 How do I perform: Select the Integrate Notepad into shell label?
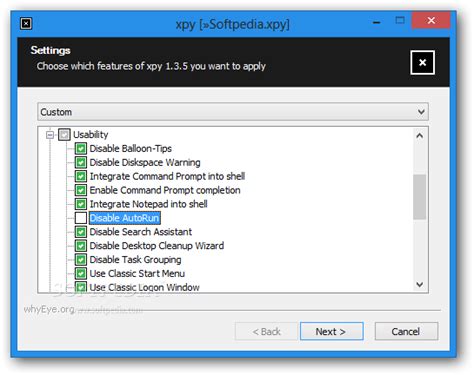(x=148, y=204)
